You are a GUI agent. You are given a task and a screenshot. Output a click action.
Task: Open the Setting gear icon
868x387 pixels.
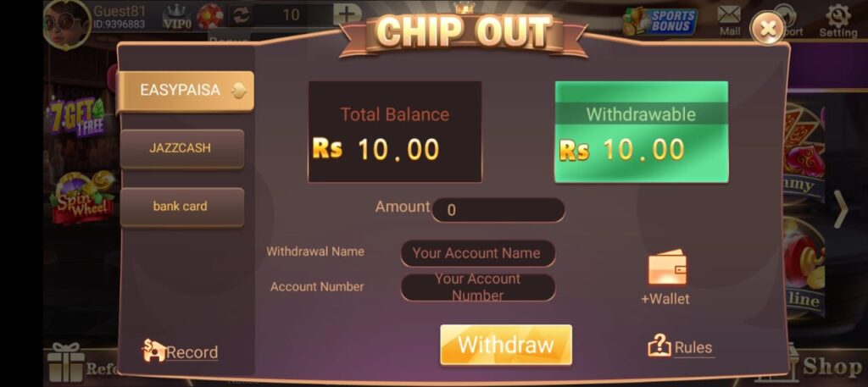tap(838, 15)
